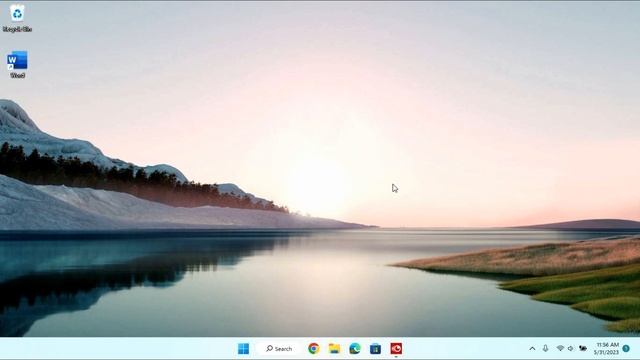Viewport: 640px width, 360px height.
Task: Click the battery status icon
Action: point(583,348)
